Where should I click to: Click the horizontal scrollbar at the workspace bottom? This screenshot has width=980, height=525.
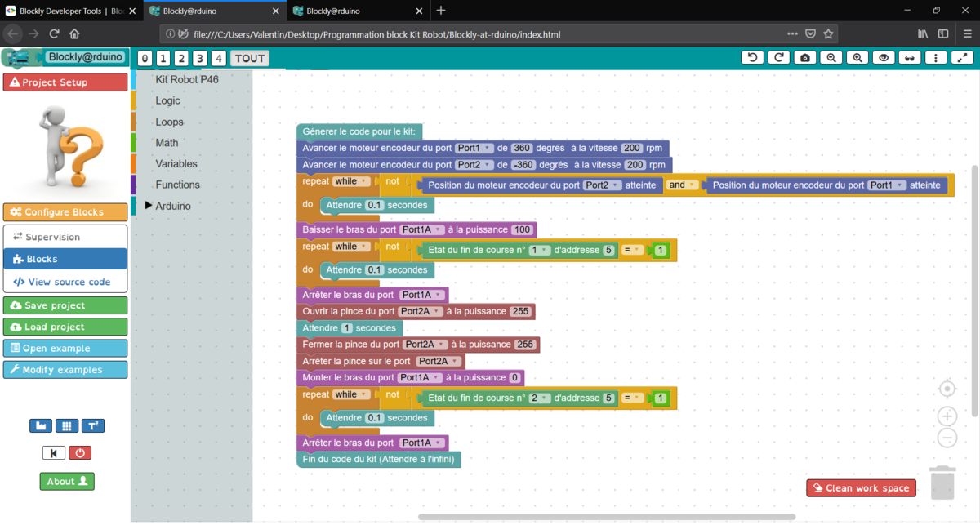point(606,517)
